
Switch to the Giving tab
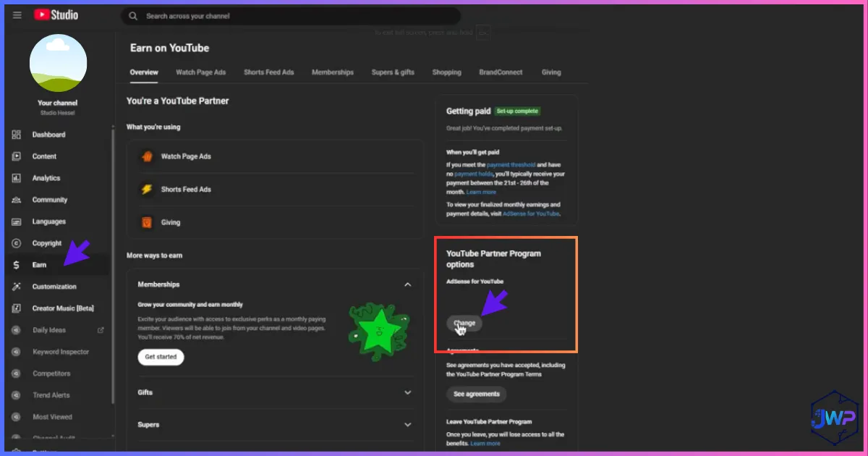pyautogui.click(x=551, y=72)
